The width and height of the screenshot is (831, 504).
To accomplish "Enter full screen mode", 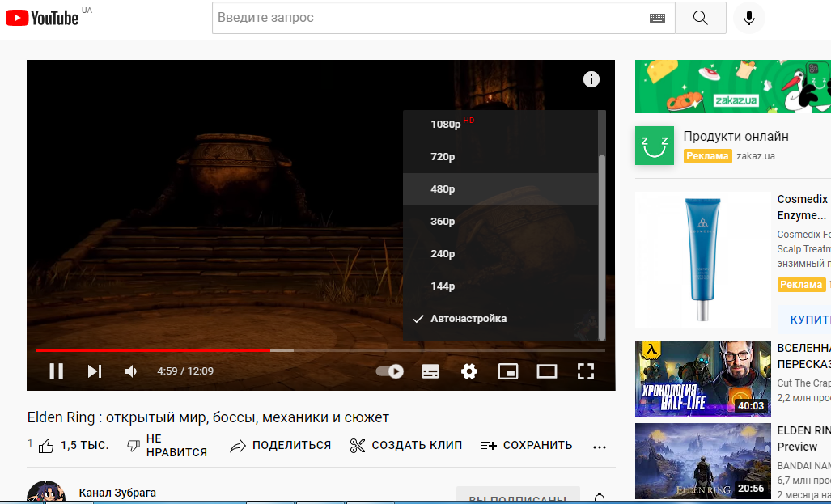I will 585,371.
